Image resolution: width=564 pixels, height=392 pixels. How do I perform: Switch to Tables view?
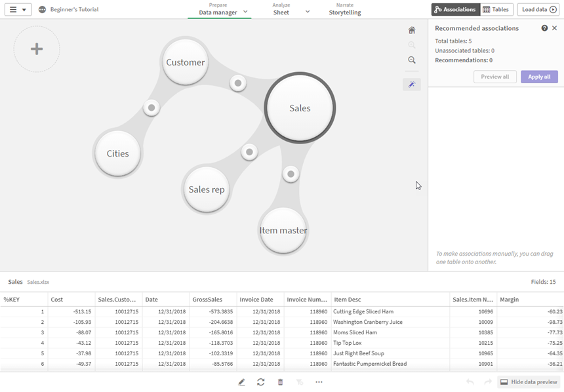tap(496, 9)
